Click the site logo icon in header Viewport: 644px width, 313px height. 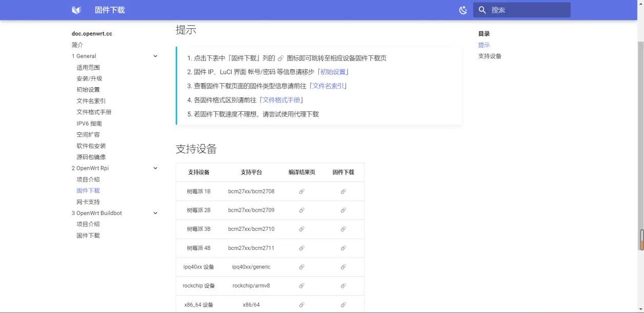(76, 10)
